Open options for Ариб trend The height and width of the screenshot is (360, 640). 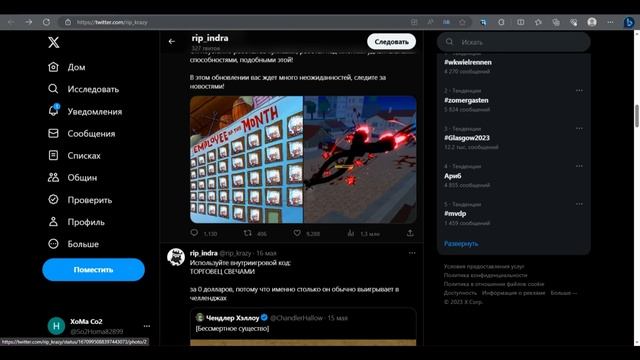coord(579,166)
